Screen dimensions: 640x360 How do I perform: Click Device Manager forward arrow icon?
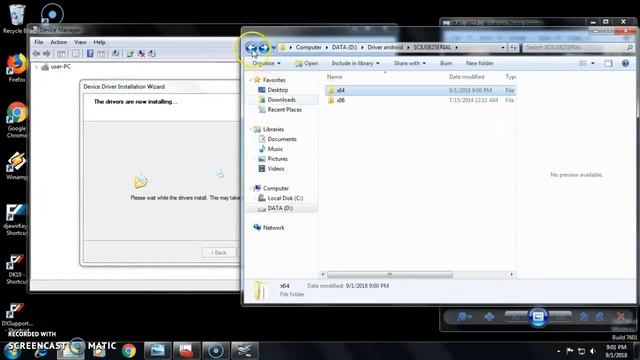click(x=47, y=53)
